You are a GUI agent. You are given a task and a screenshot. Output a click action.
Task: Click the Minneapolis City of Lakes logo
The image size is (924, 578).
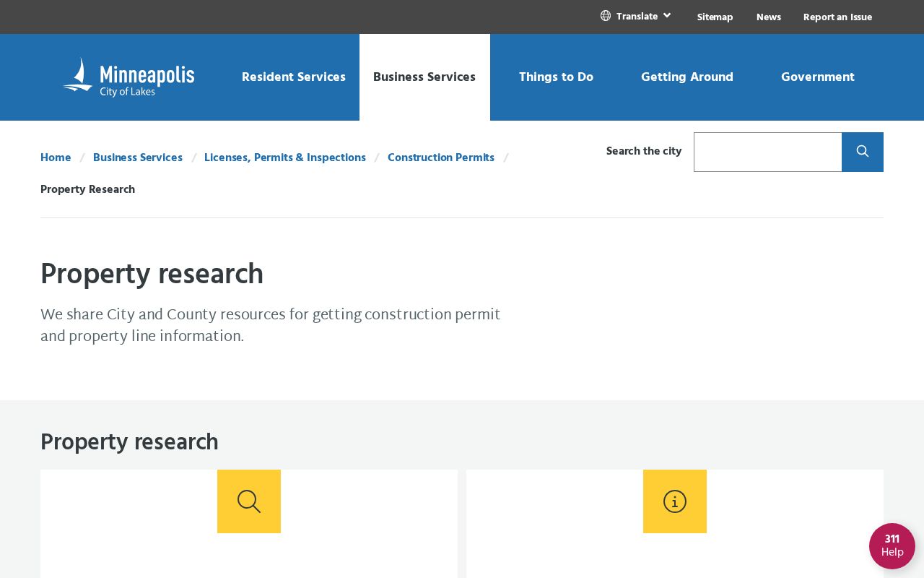(x=128, y=77)
